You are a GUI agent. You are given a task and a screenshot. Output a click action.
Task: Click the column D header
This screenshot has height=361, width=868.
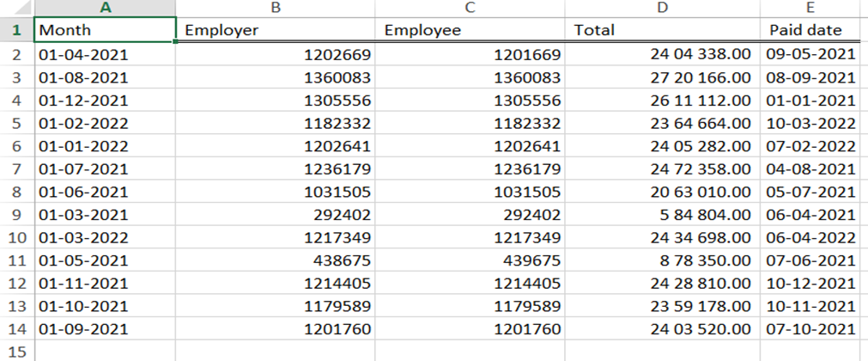[x=663, y=8]
